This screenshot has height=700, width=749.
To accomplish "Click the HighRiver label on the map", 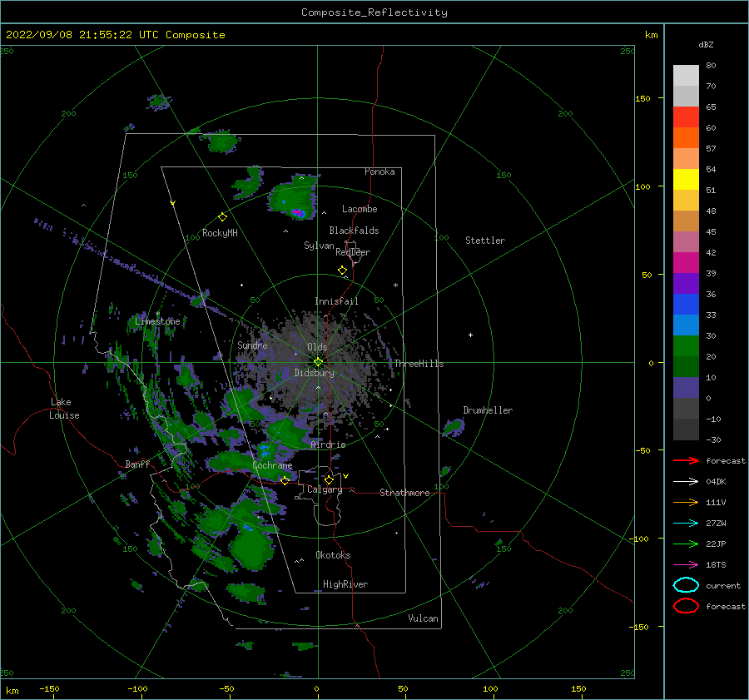I will 345,584.
